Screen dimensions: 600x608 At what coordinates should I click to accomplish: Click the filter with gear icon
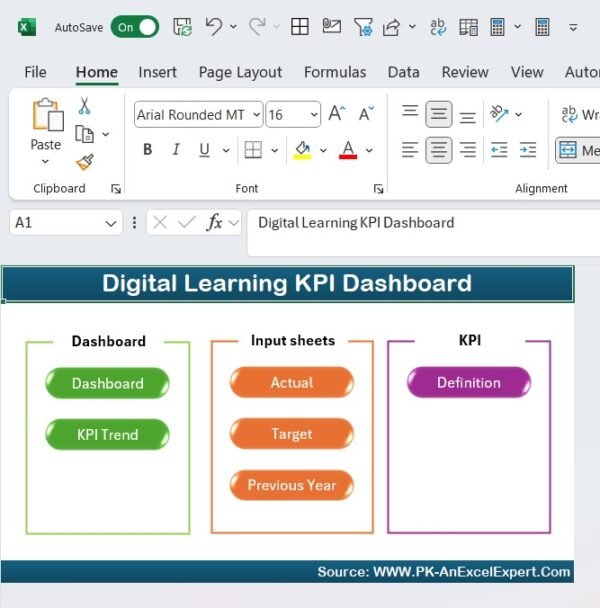[x=363, y=27]
